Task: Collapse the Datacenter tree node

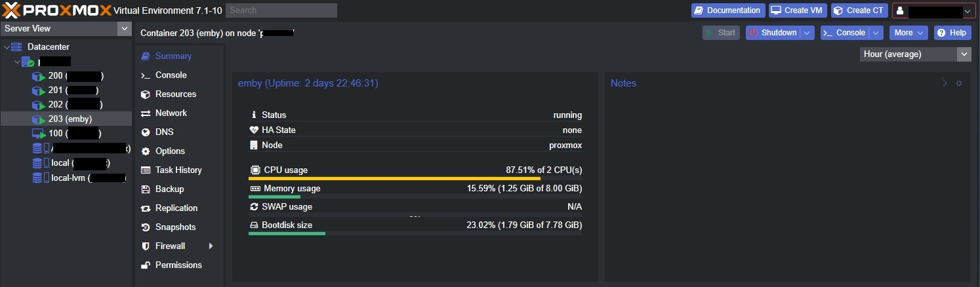Action: [7, 47]
